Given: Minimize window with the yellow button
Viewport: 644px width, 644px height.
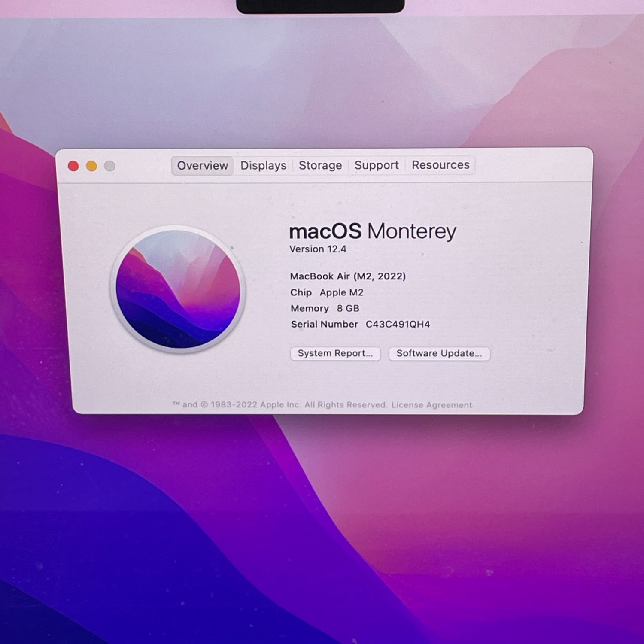Looking at the screenshot, I should [x=91, y=166].
